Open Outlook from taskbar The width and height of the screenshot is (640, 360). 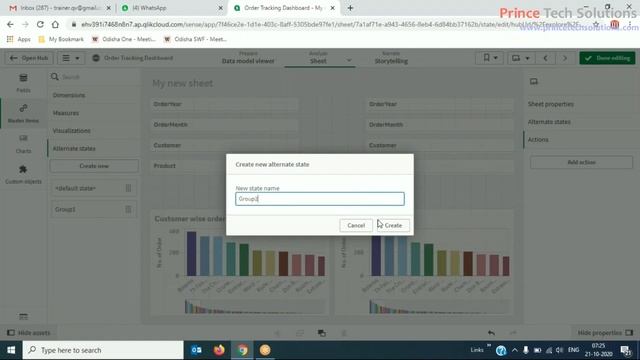(x=196, y=350)
